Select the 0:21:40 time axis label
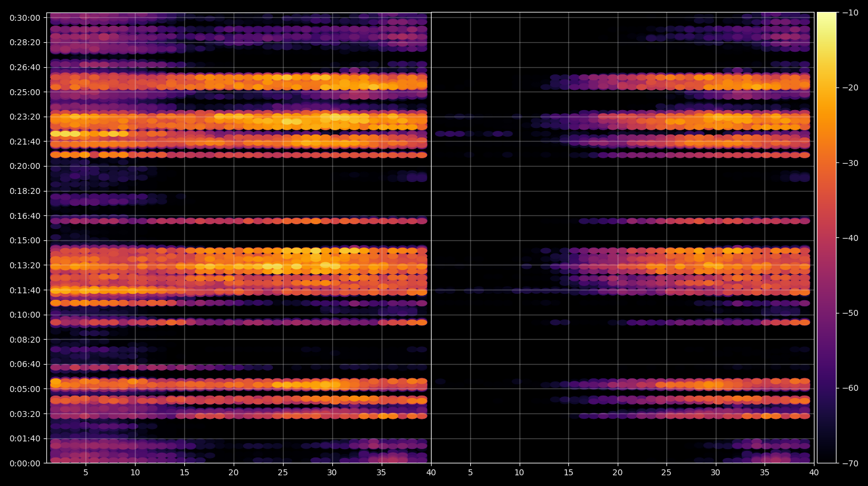Screen dimensions: 868x486 [25, 142]
